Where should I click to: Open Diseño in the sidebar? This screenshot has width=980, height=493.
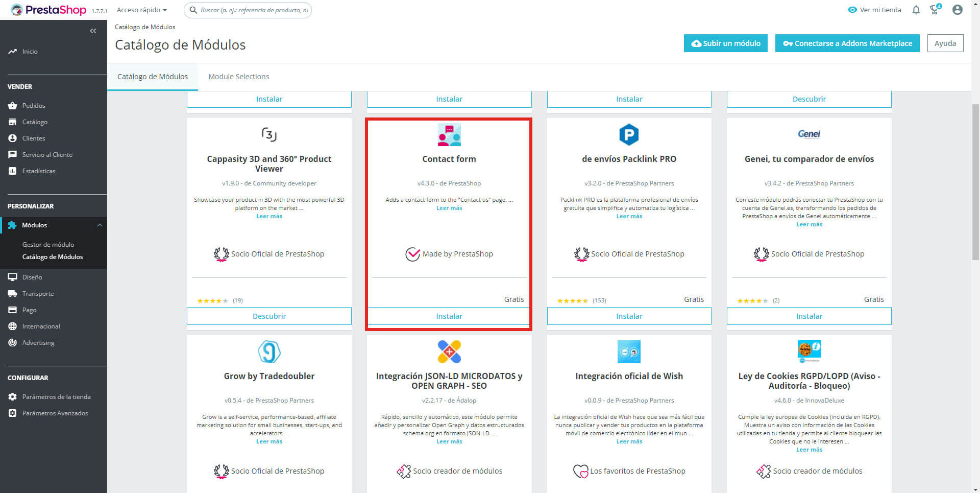32,277
